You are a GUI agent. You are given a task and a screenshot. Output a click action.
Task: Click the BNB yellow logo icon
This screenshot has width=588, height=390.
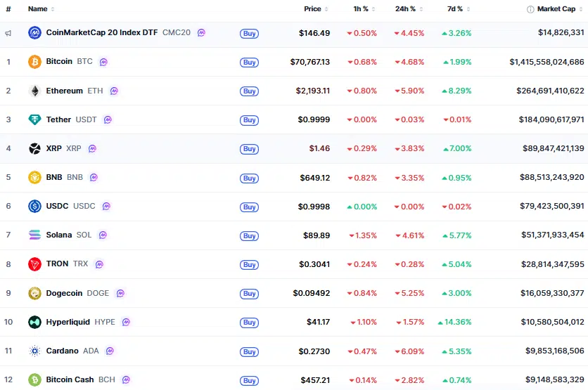[34, 177]
